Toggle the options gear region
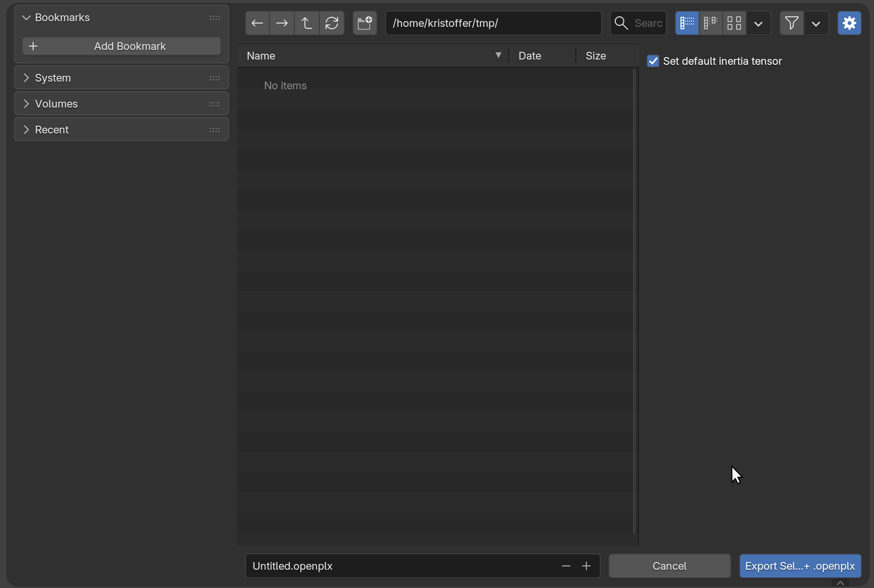The height and width of the screenshot is (588, 874). (850, 23)
